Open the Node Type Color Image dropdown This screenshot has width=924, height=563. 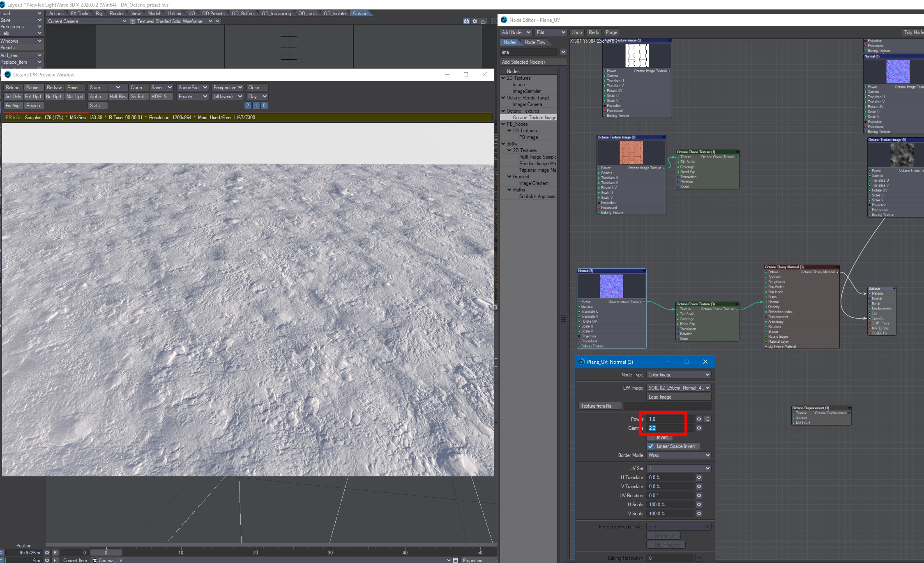tap(678, 375)
